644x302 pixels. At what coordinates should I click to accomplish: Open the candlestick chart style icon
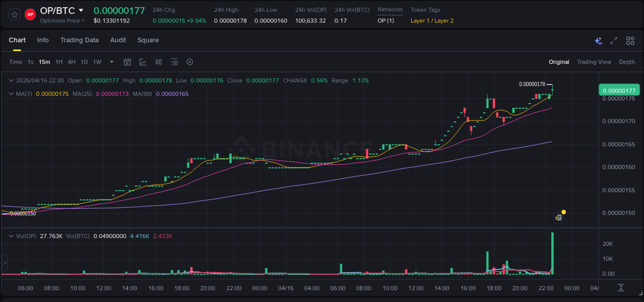(159, 62)
